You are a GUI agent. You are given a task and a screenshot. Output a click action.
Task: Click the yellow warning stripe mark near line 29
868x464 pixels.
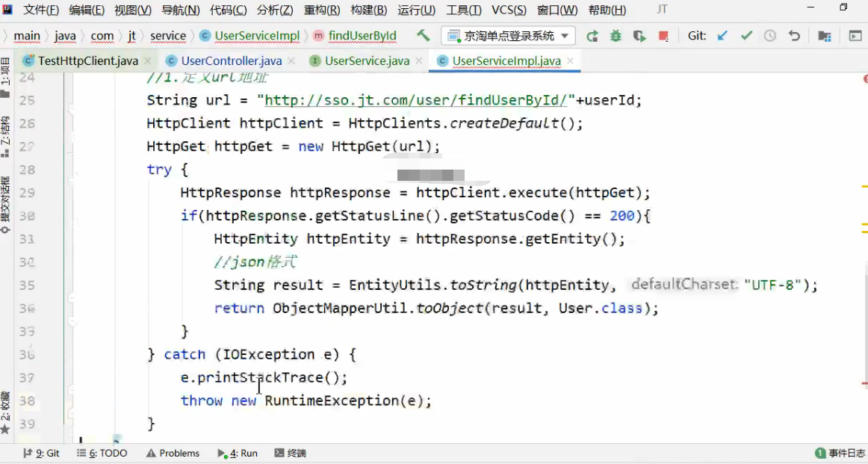pos(865,187)
